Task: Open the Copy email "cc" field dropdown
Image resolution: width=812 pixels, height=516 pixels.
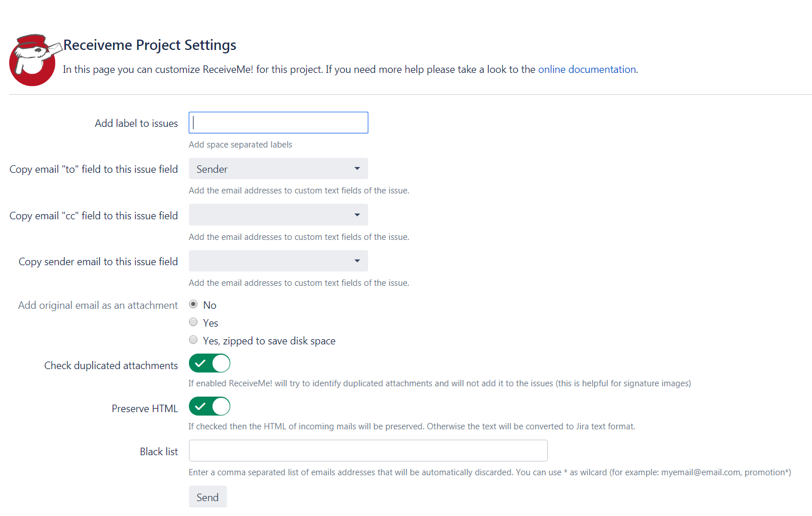Action: [x=279, y=215]
